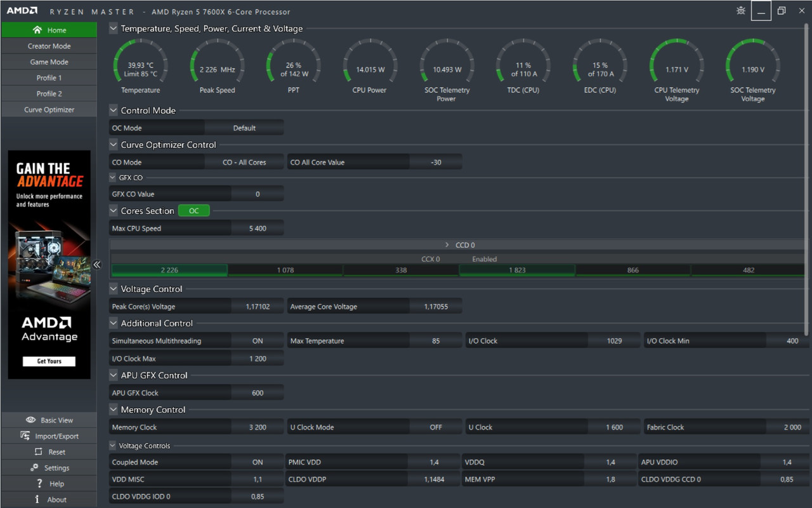Click the Reset square icon

[37, 452]
